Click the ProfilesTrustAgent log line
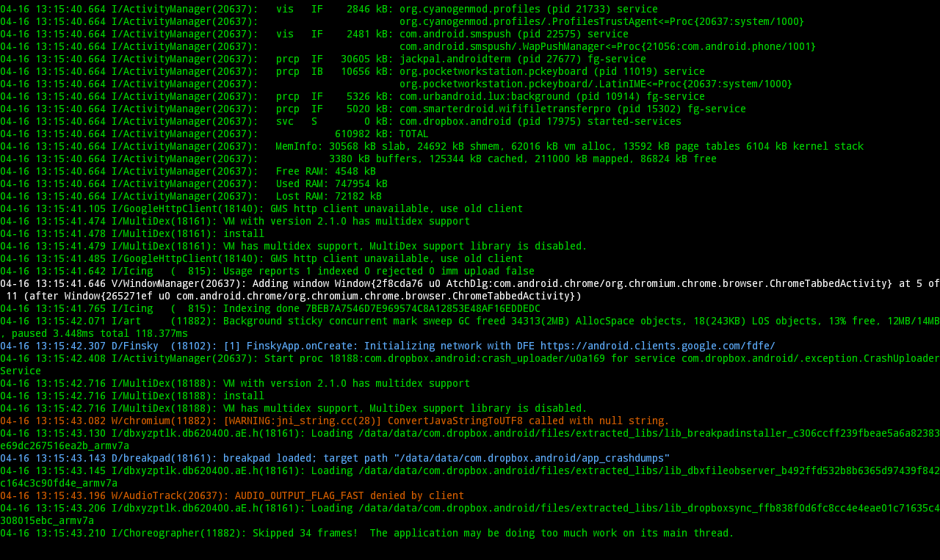The width and height of the screenshot is (940, 560). click(402, 22)
